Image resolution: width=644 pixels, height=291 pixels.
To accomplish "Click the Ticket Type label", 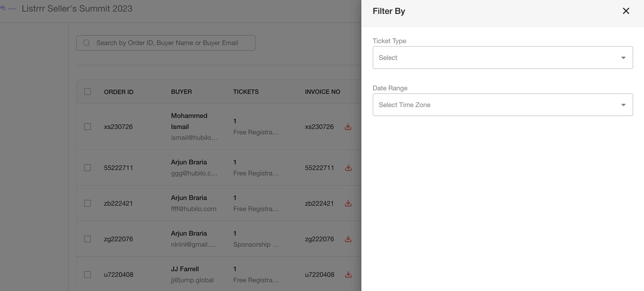I will (389, 41).
